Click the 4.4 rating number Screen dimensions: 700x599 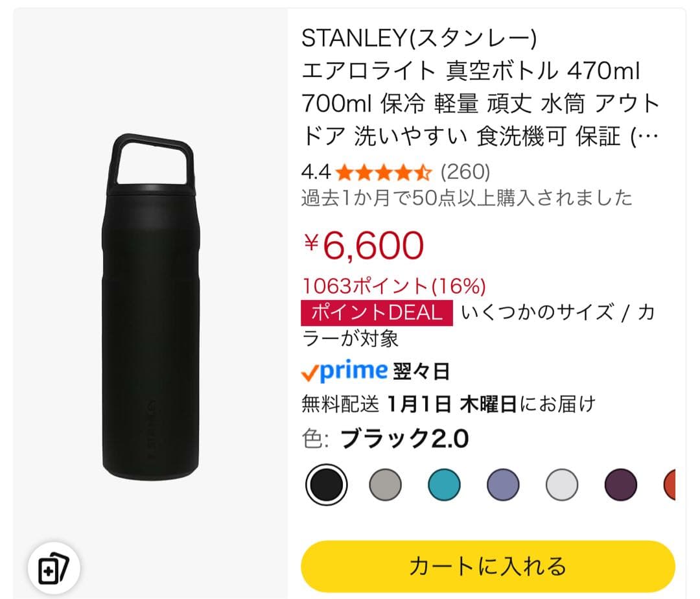(316, 172)
